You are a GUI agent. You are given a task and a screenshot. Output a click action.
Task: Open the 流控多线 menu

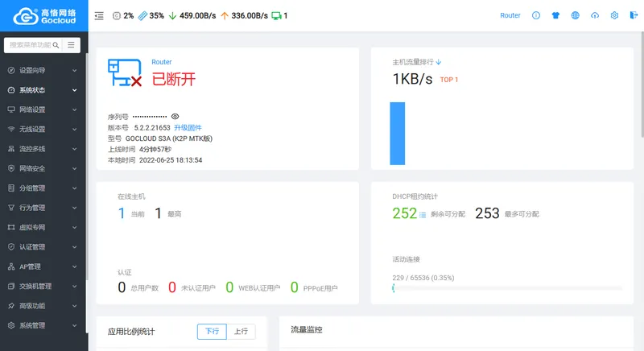[x=43, y=149]
